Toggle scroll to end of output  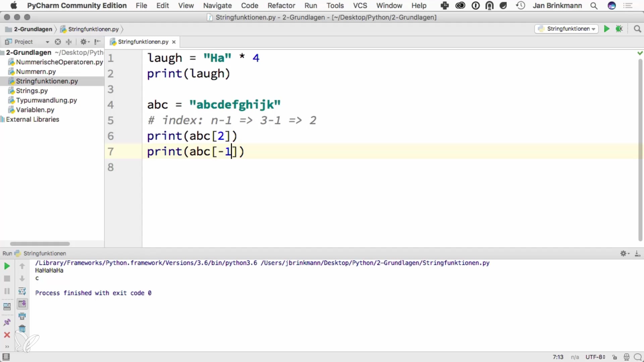click(x=22, y=304)
